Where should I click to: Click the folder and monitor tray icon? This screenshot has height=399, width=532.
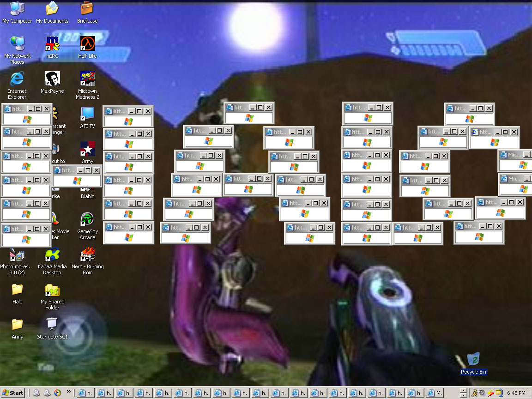tap(499, 393)
